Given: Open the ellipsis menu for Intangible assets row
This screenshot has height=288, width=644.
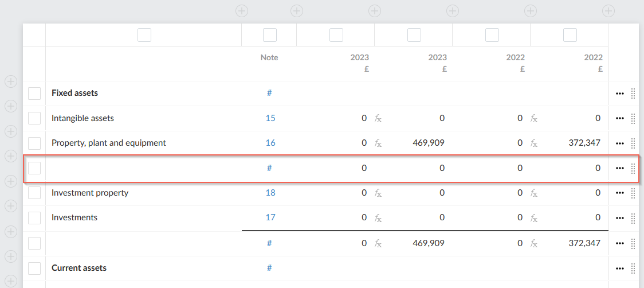Looking at the screenshot, I should [x=620, y=119].
